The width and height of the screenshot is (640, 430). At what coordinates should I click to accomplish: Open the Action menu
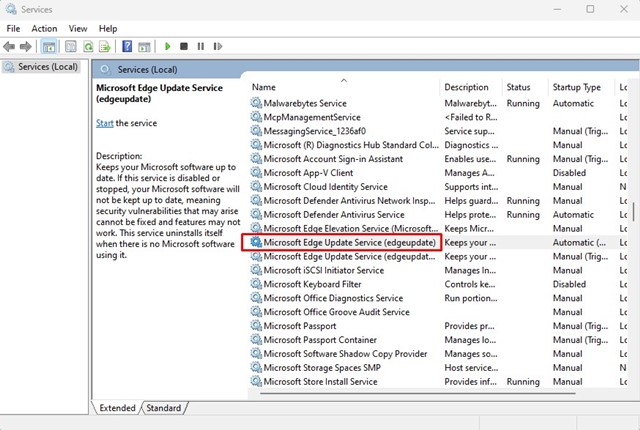pyautogui.click(x=44, y=29)
